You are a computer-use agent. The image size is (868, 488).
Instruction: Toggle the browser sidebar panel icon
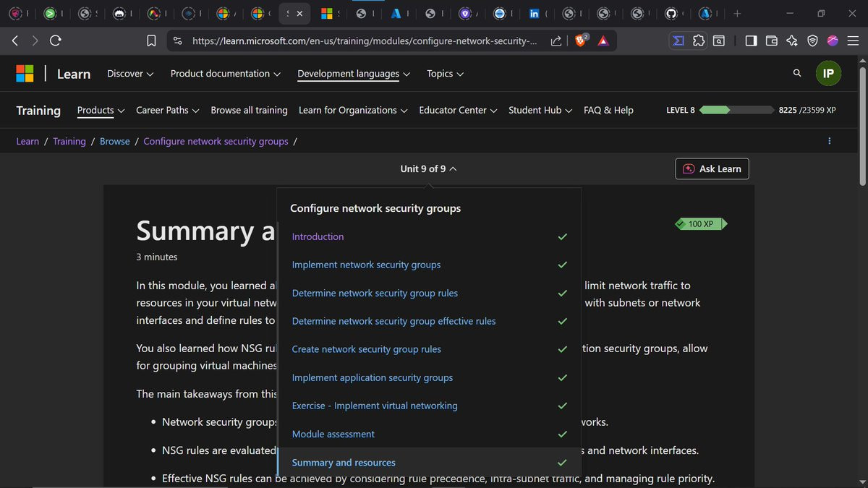point(751,41)
